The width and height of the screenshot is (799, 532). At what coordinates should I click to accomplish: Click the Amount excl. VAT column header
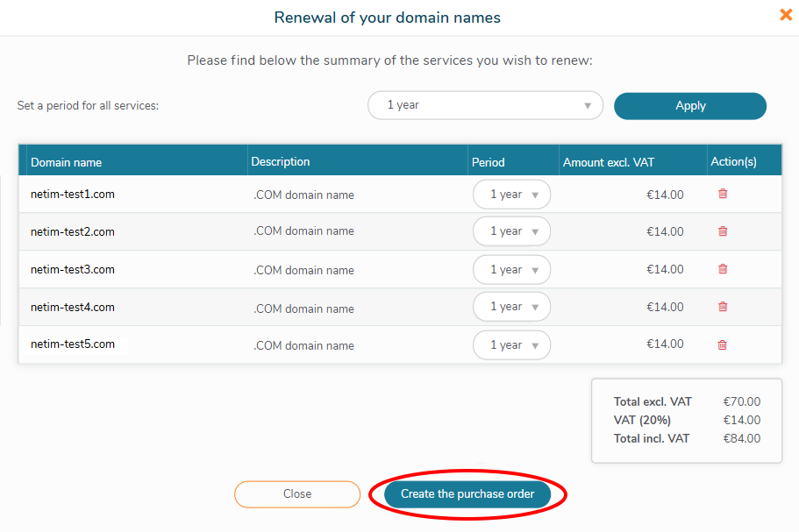coord(609,162)
